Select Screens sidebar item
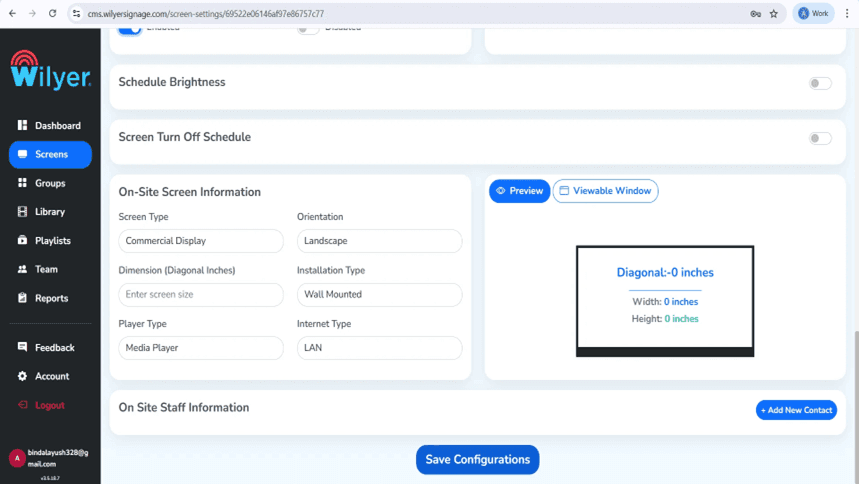The height and width of the screenshot is (484, 859). click(x=50, y=155)
